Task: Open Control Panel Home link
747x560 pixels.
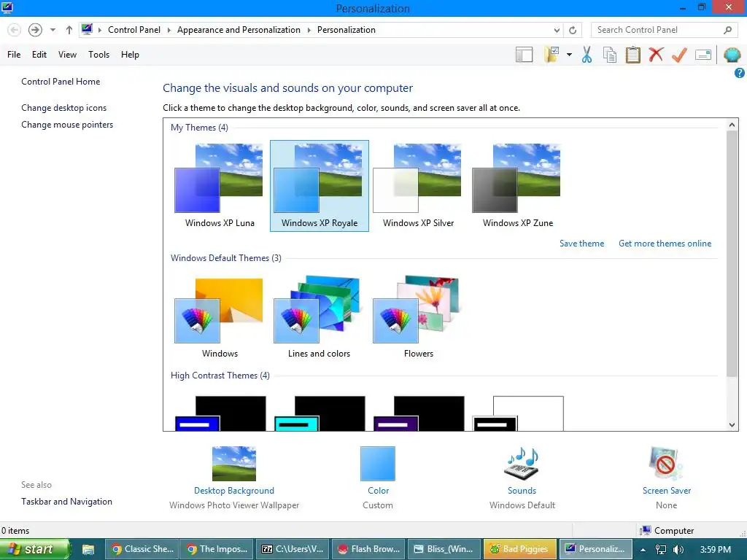Action: pyautogui.click(x=61, y=82)
